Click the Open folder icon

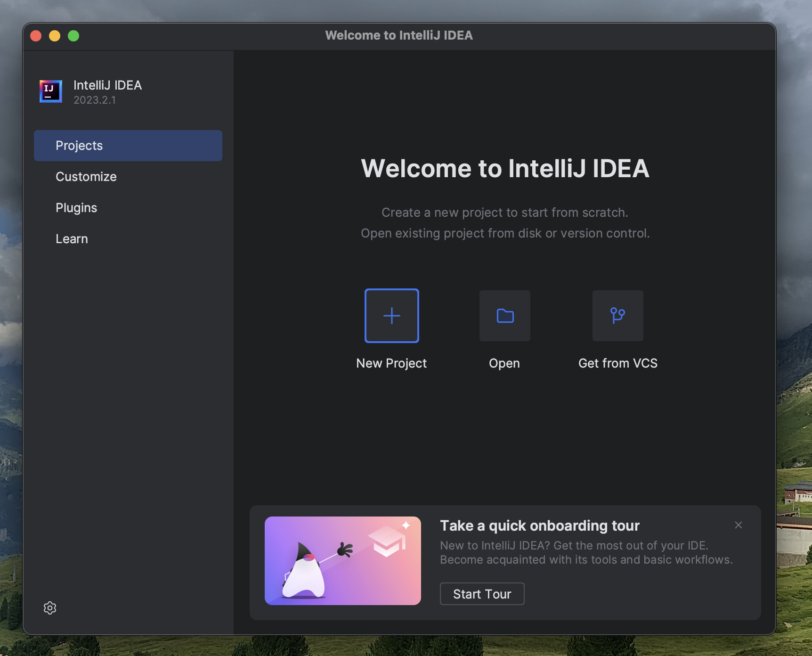505,316
